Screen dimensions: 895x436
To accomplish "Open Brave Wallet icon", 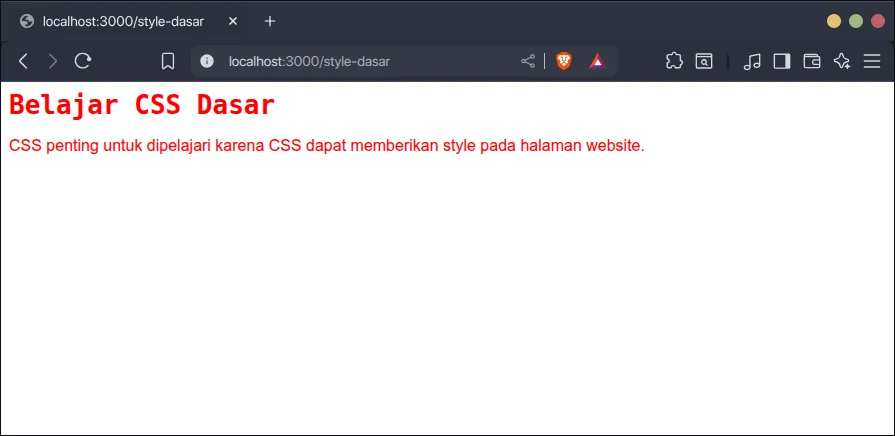I will coord(812,61).
